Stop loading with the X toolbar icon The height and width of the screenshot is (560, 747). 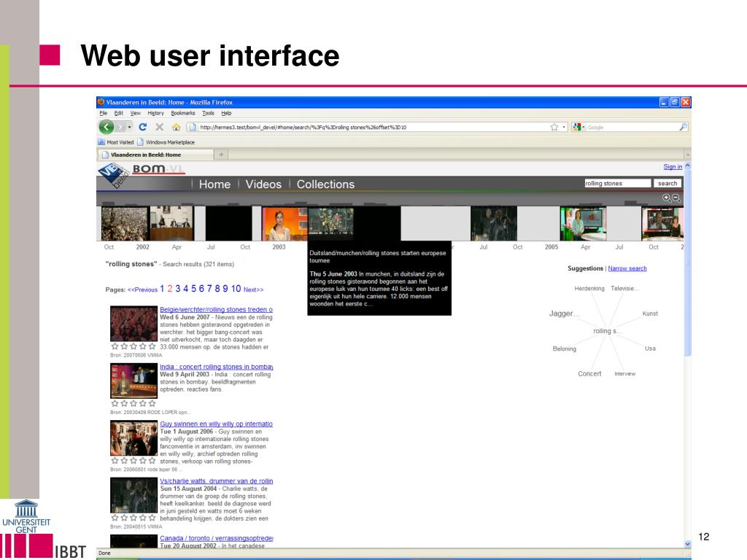(x=159, y=127)
